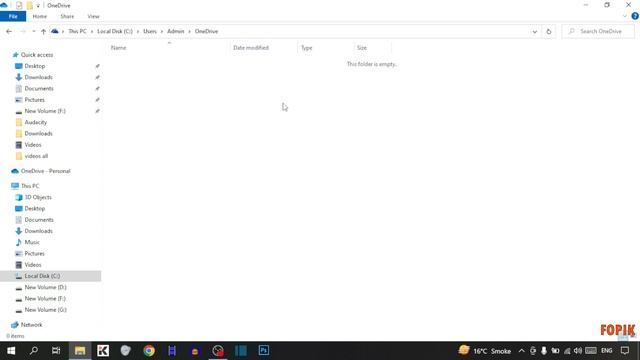Open recent locations dropdown arrow
The image size is (640, 360).
coord(33,31)
